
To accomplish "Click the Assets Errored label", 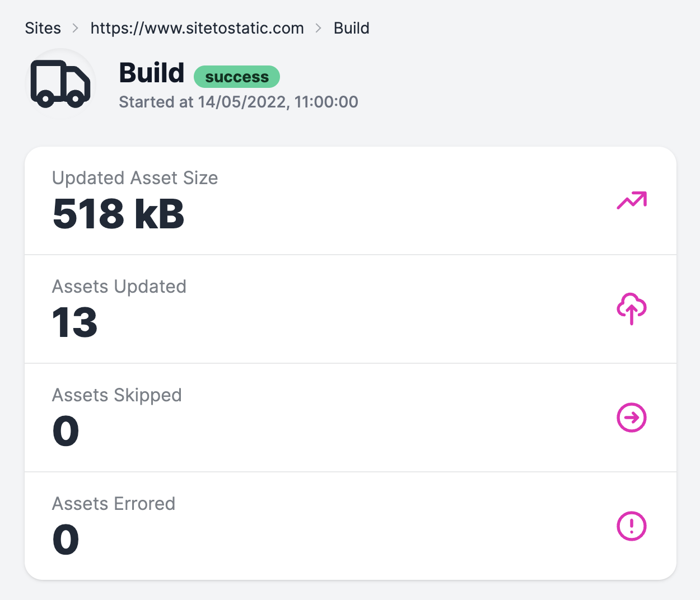I will click(x=114, y=504).
